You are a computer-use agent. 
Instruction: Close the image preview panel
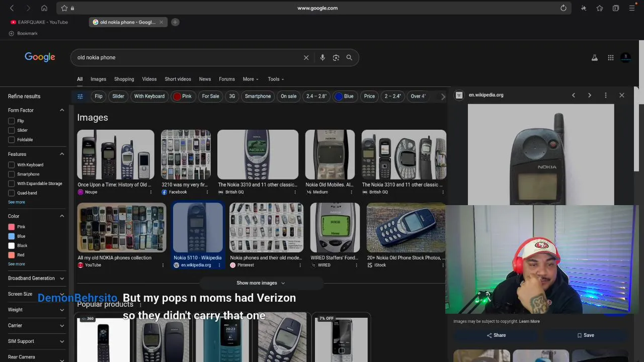tap(622, 95)
